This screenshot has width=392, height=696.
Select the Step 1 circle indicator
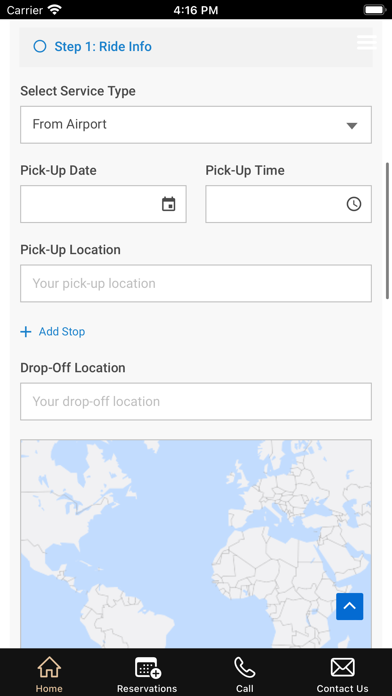[40, 46]
